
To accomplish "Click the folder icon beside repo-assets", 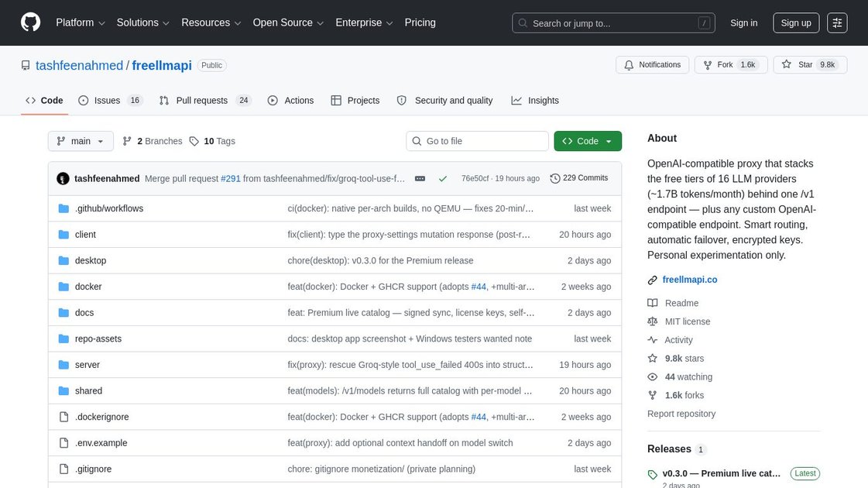I will pyautogui.click(x=63, y=339).
